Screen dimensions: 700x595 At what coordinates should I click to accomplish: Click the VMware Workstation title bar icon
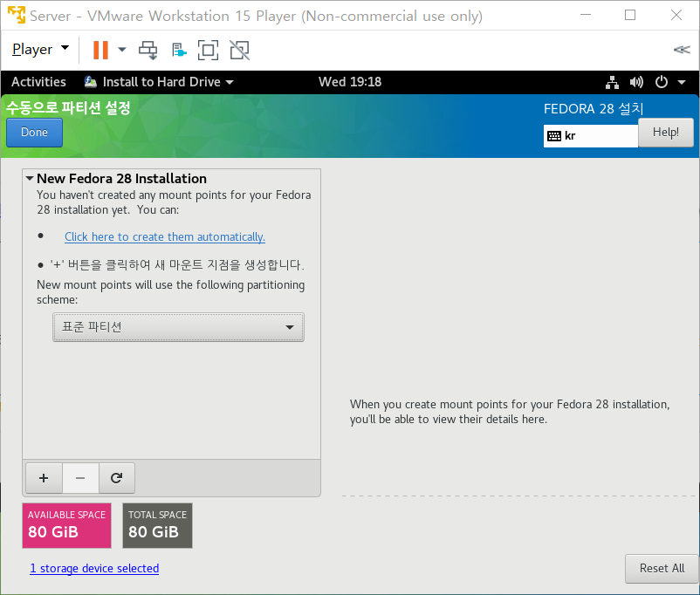point(17,15)
